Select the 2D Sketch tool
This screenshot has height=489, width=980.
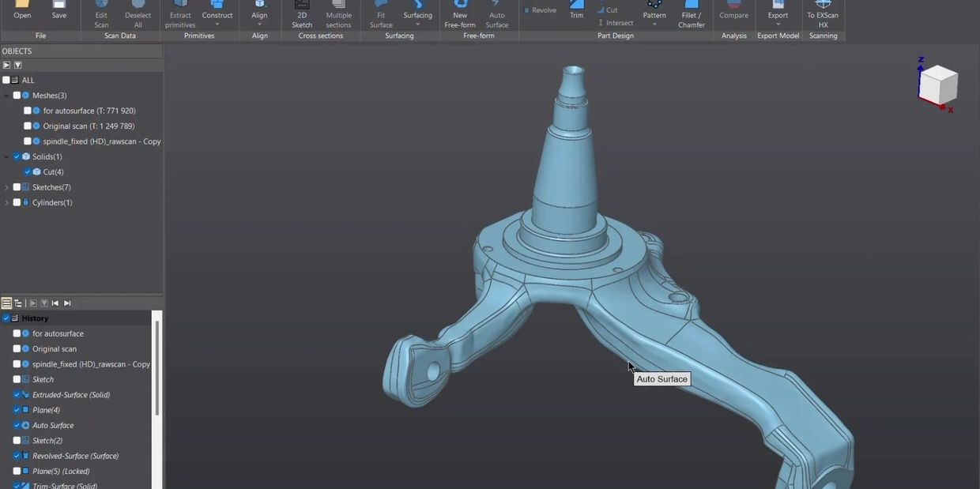302,14
